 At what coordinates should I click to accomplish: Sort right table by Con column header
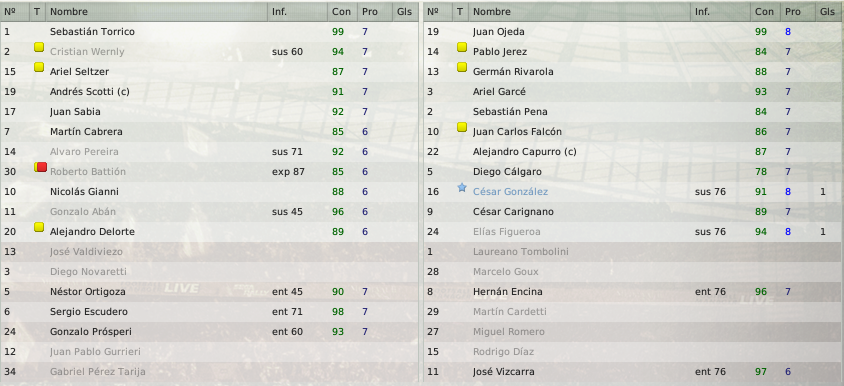(x=765, y=11)
